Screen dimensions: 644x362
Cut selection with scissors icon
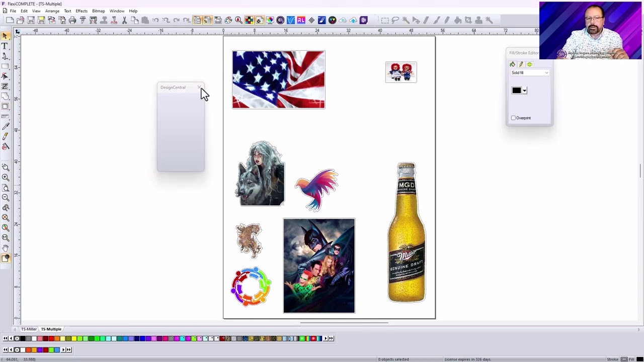coord(124,20)
